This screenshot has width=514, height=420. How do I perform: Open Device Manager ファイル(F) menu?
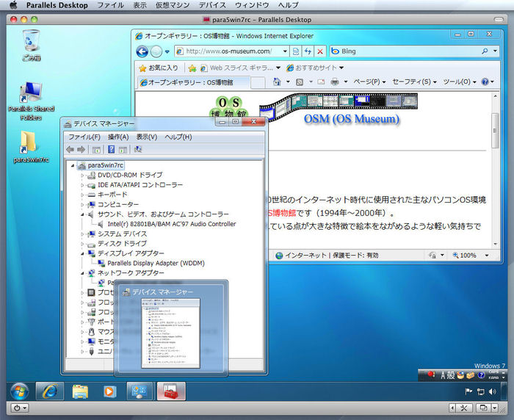click(84, 137)
